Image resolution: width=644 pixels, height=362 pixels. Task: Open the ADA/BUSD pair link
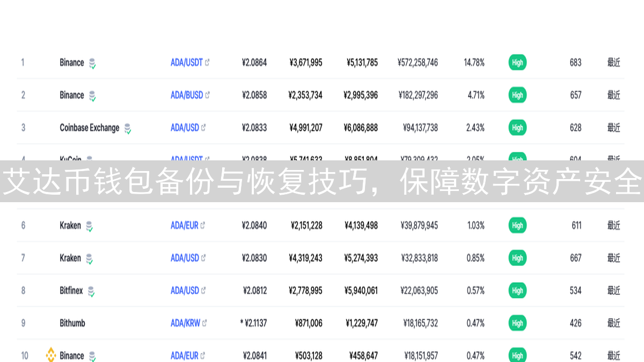191,95
